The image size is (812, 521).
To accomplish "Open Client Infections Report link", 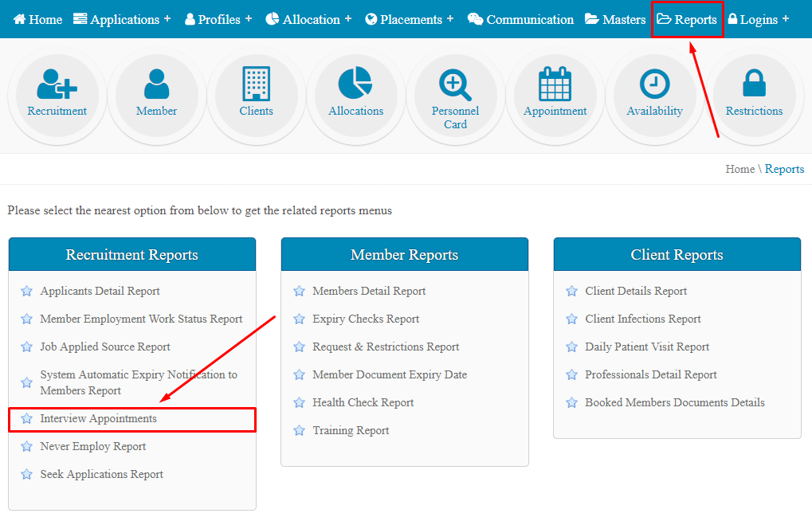I will (x=642, y=319).
